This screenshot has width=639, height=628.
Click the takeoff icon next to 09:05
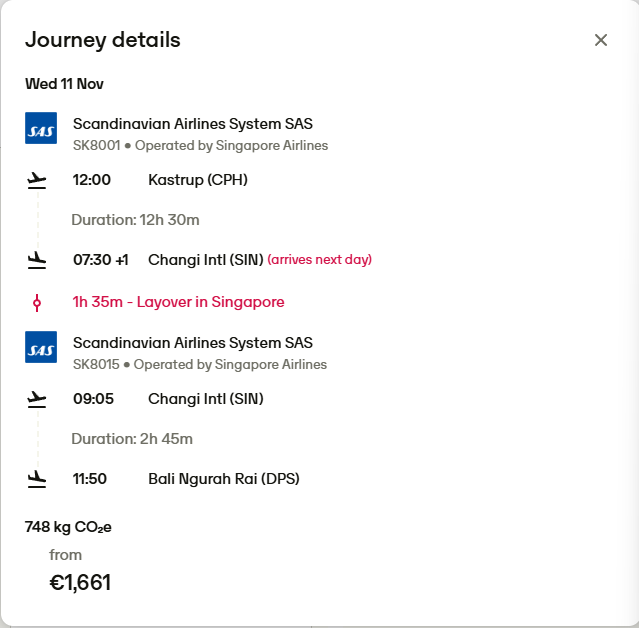coord(37,399)
